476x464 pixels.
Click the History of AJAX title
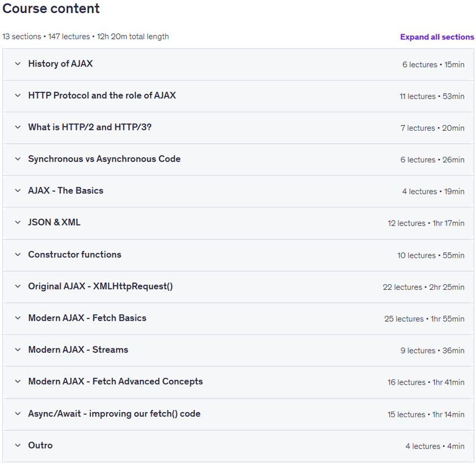pos(60,64)
